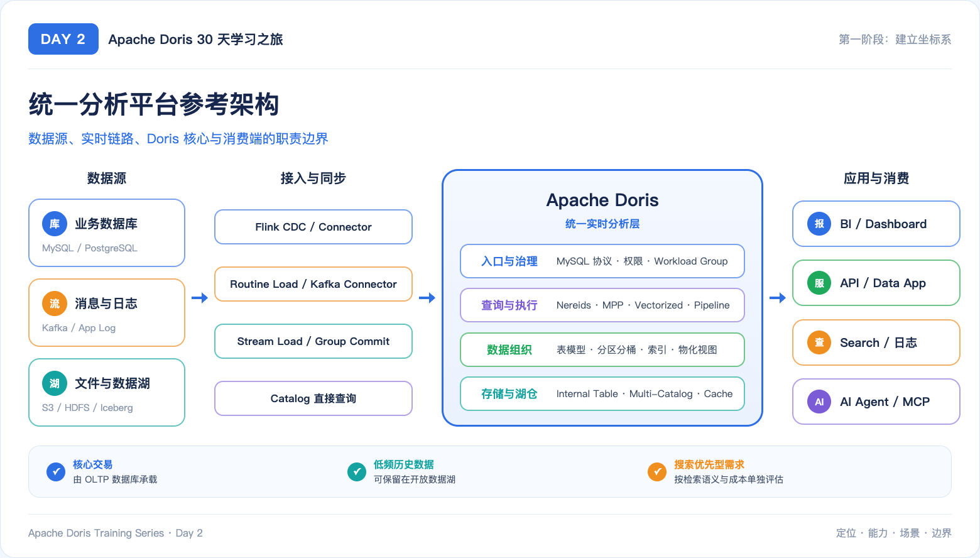Open the Search / 日志 card
The width and height of the screenshot is (980, 558).
pyautogui.click(x=876, y=342)
